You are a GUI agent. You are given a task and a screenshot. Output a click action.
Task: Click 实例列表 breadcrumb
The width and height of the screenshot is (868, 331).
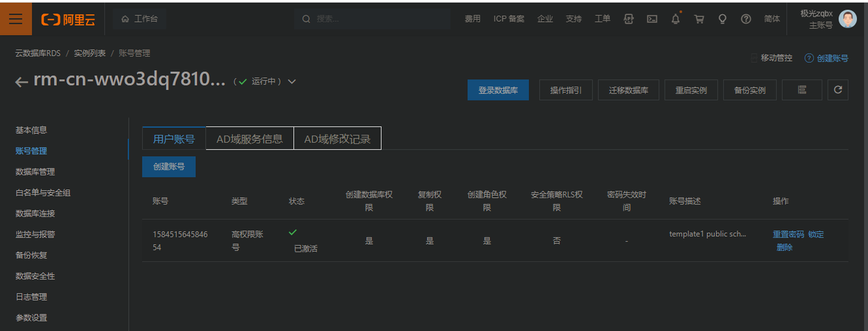point(89,53)
